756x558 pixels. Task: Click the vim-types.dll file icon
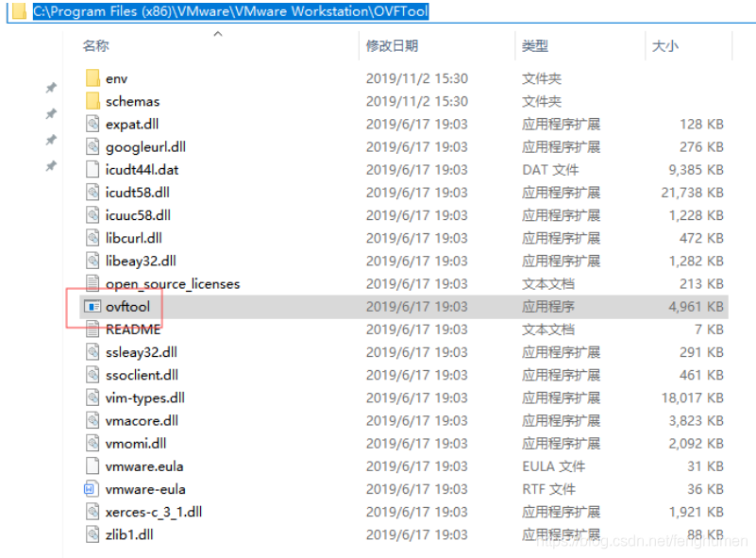point(92,397)
